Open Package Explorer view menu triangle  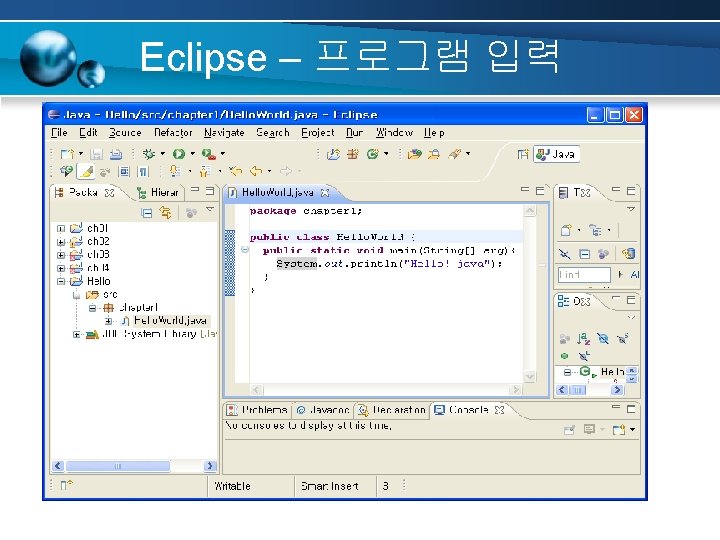(x=210, y=209)
